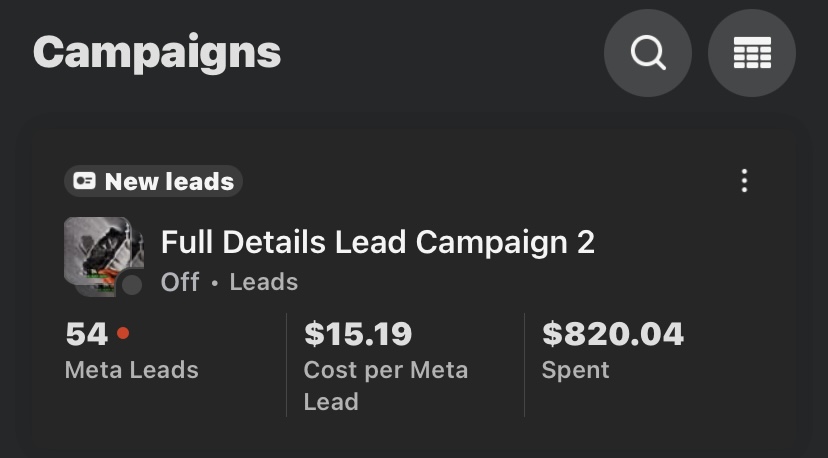Click the Meta Leads metric label
Screen dimensions: 828x458
[x=131, y=370]
